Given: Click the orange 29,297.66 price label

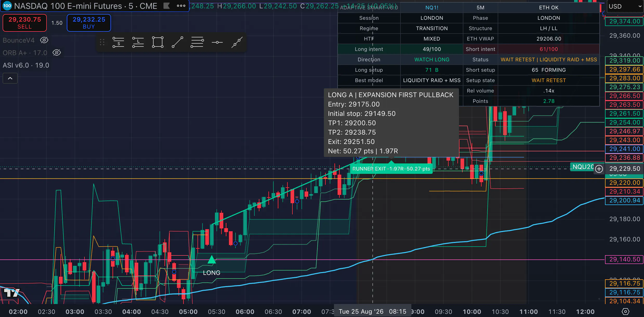Looking at the screenshot, I should [x=625, y=69].
